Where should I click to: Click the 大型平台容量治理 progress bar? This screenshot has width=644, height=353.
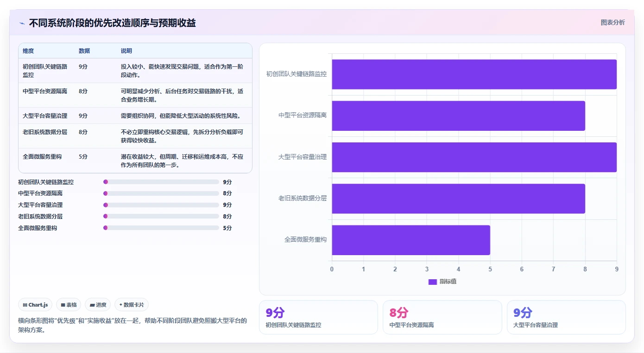tap(161, 205)
